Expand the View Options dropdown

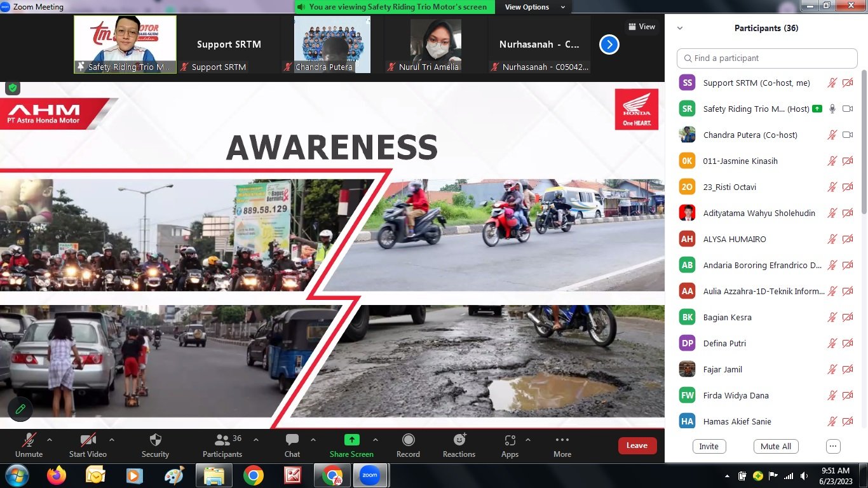point(534,7)
